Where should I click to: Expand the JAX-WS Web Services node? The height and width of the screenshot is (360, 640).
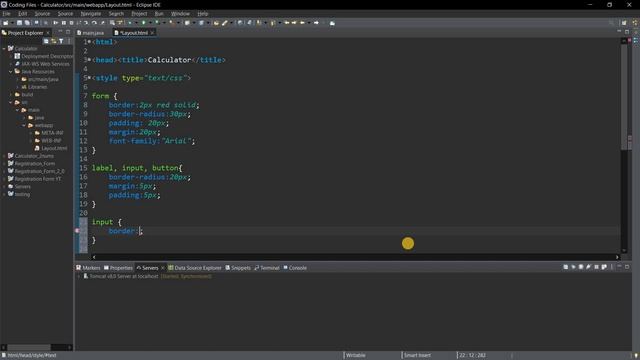[x=11, y=64]
